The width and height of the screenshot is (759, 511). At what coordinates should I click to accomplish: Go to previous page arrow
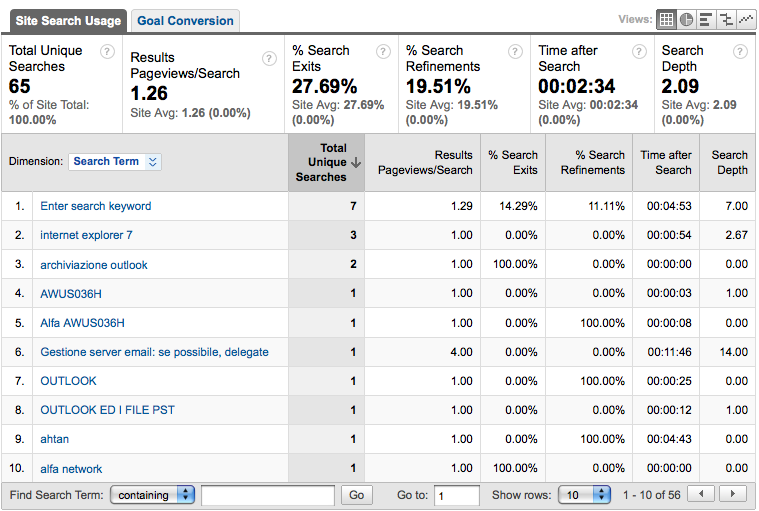coord(701,494)
